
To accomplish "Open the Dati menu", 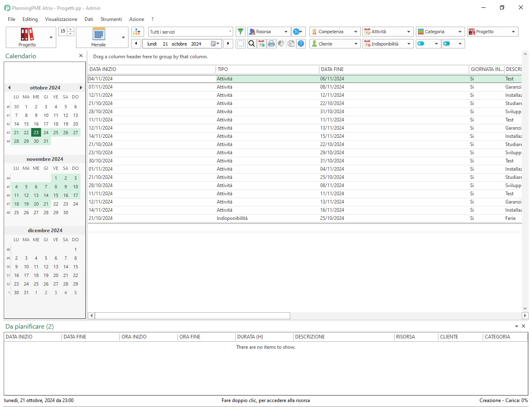I will (x=89, y=19).
